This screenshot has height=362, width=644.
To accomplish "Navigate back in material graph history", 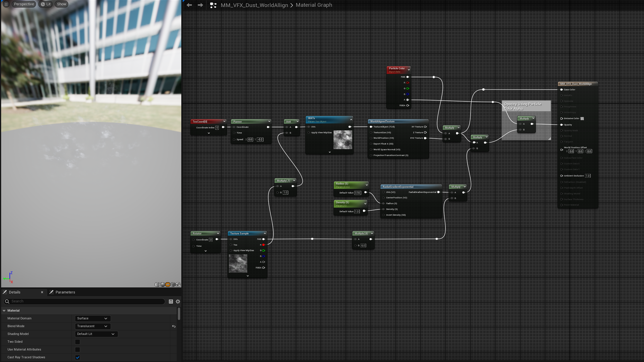I will [189, 5].
